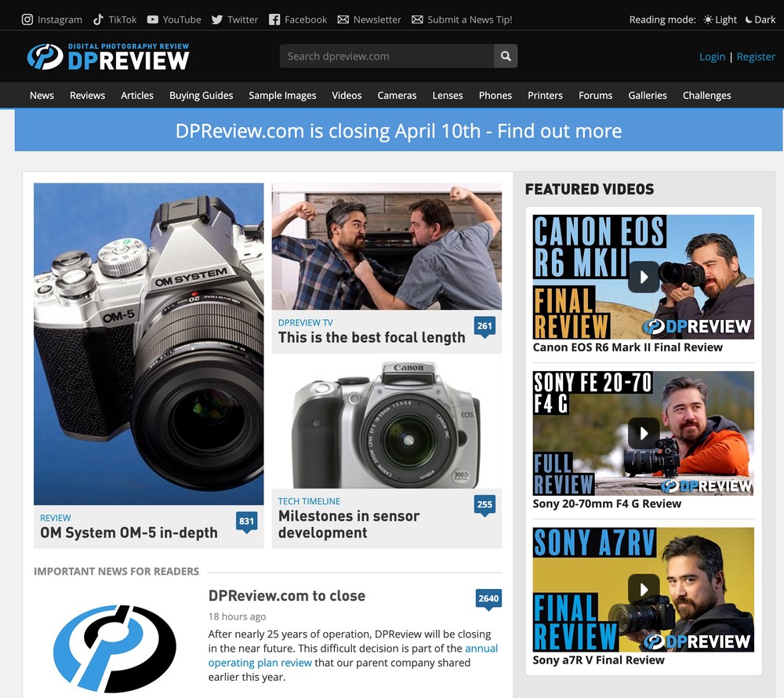The image size is (784, 698).
Task: Select Printers in the navigation bar
Action: click(x=545, y=95)
